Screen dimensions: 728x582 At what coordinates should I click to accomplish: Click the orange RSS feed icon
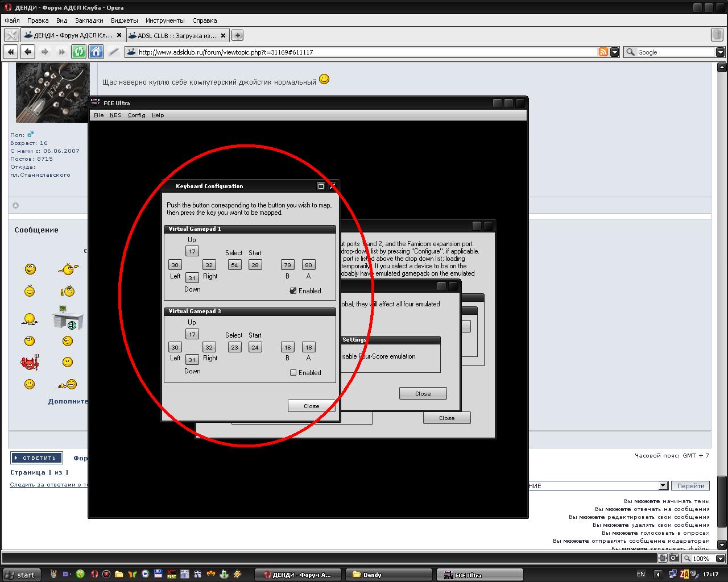603,52
